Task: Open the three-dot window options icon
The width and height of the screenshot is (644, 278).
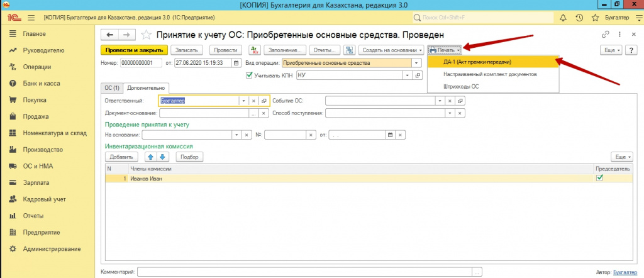Action: click(x=619, y=35)
